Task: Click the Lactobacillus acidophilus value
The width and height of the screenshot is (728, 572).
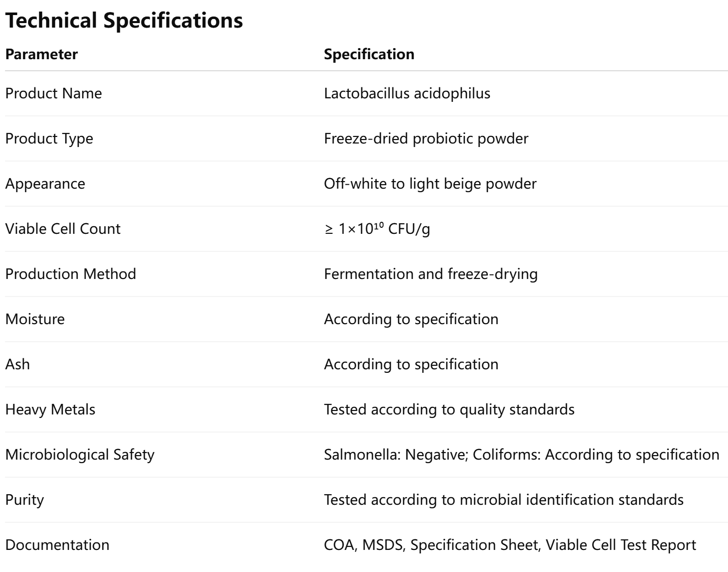Action: [x=407, y=93]
